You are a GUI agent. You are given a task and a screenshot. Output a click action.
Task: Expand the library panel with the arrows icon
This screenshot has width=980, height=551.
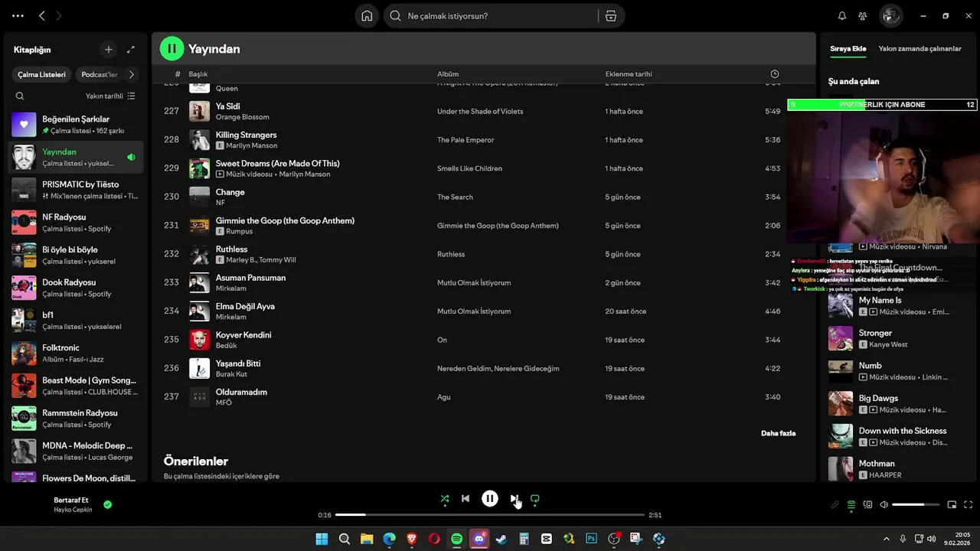131,50
